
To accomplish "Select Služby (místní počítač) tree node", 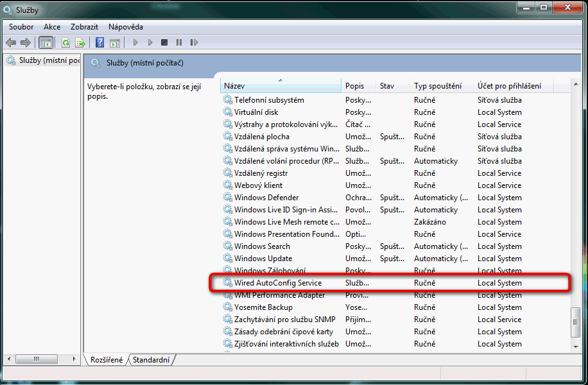I will 43,61.
